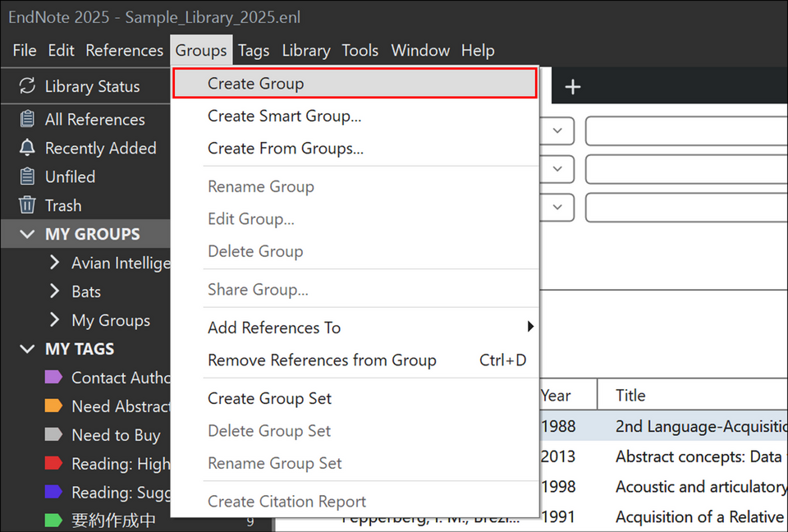The height and width of the screenshot is (532, 788).
Task: Click Rename Group menu entry
Action: point(355,186)
